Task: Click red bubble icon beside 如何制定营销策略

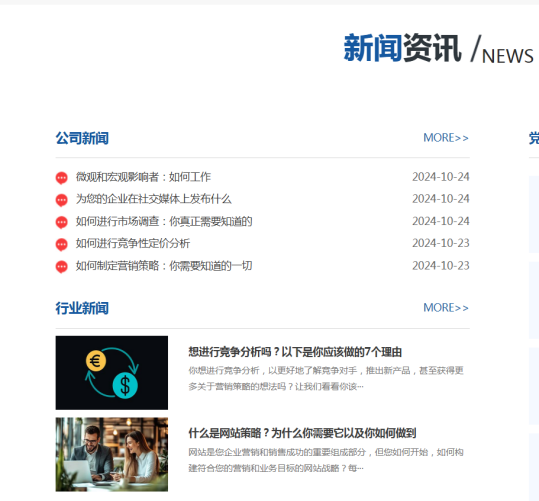Action: [62, 267]
